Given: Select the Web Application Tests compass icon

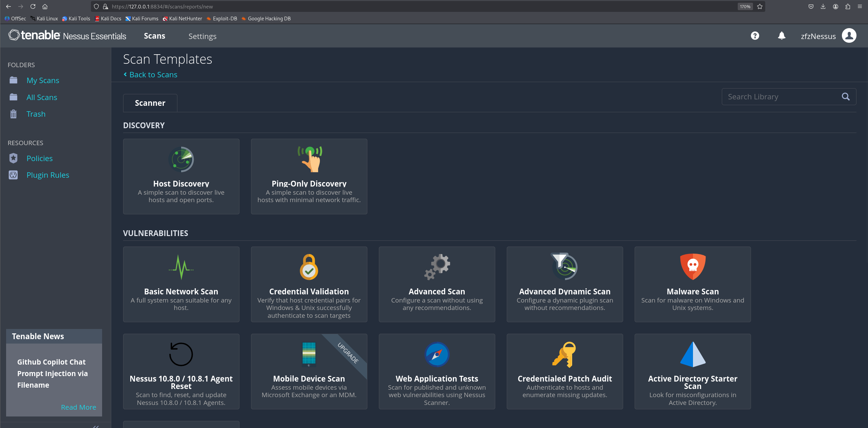Looking at the screenshot, I should pyautogui.click(x=437, y=354).
